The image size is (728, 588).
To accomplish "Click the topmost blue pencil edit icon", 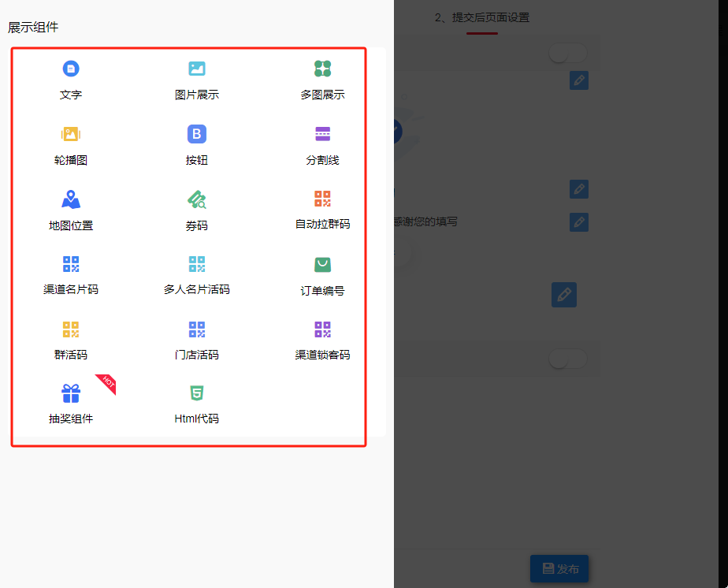I will point(579,80).
